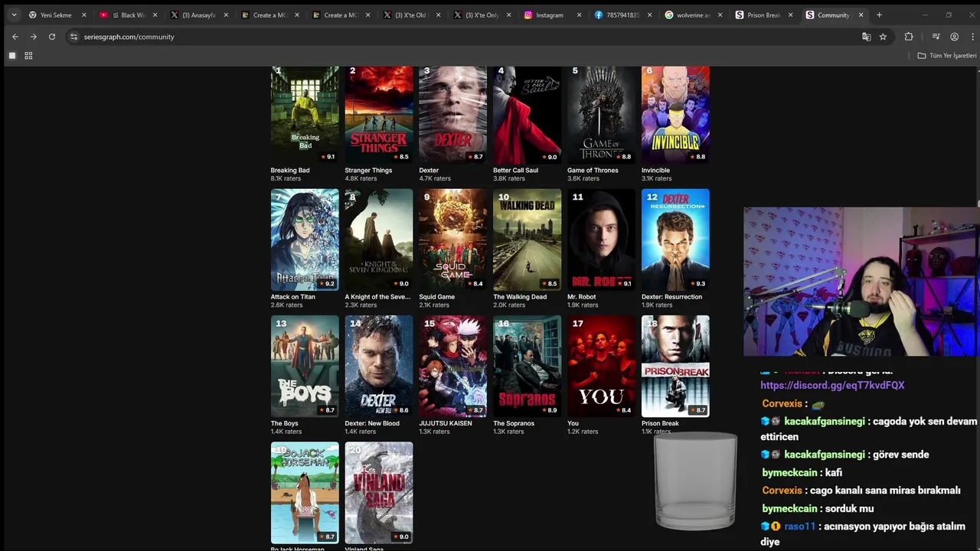Open the media control icon in toolbar

[936, 37]
